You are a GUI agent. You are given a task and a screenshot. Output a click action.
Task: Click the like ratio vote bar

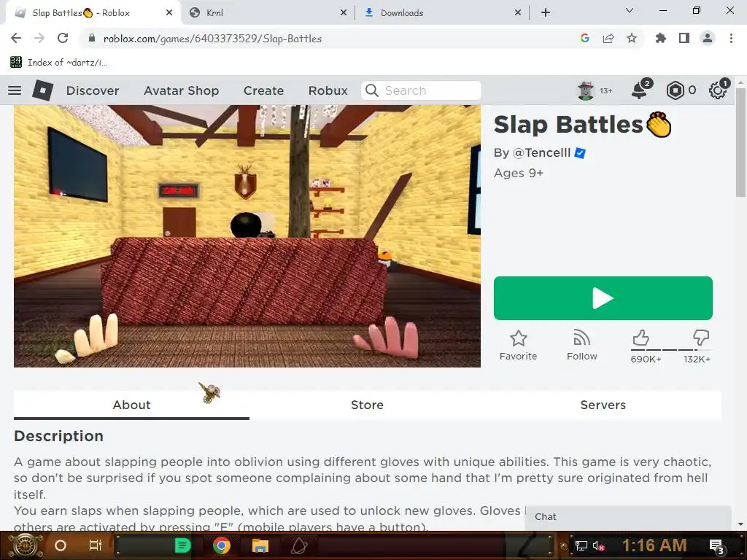tap(671, 349)
